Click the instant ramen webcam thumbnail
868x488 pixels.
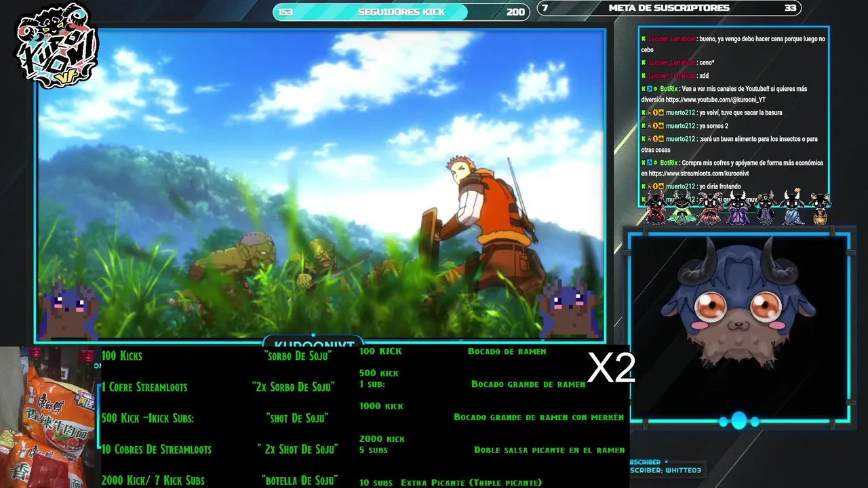point(50,418)
